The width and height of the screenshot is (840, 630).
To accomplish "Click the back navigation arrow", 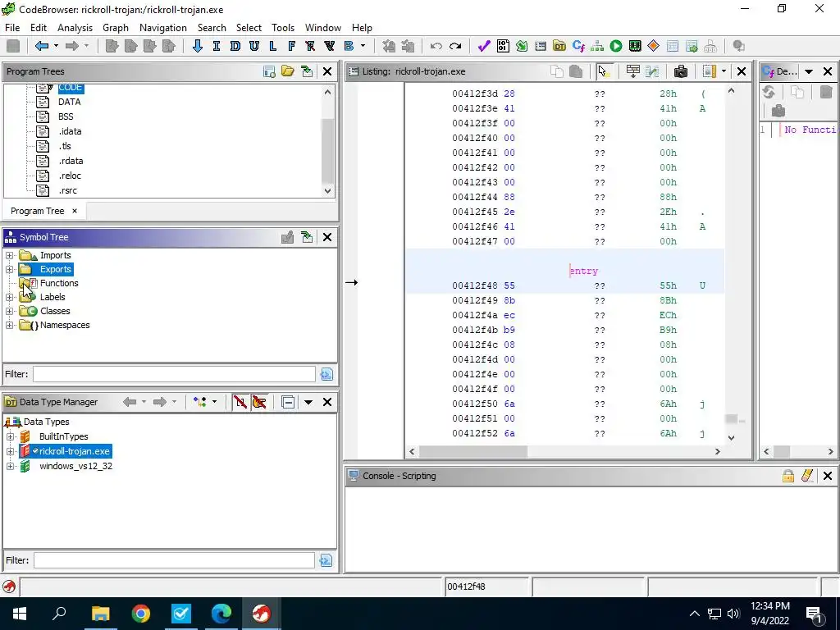I will coord(41,46).
